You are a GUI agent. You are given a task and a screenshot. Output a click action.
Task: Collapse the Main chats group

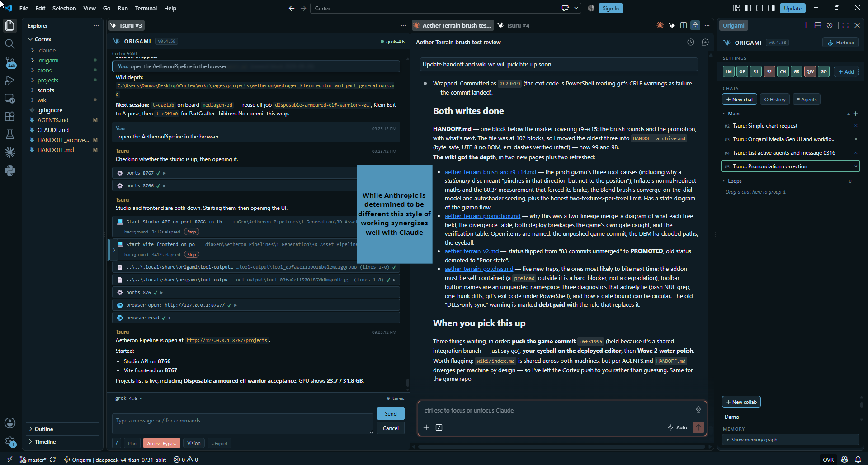pos(731,114)
